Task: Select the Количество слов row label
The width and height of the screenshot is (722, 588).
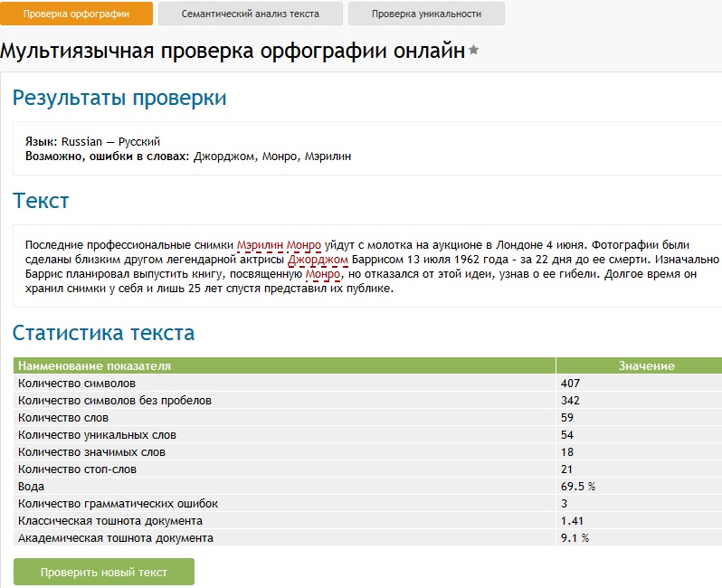Action: tap(63, 418)
